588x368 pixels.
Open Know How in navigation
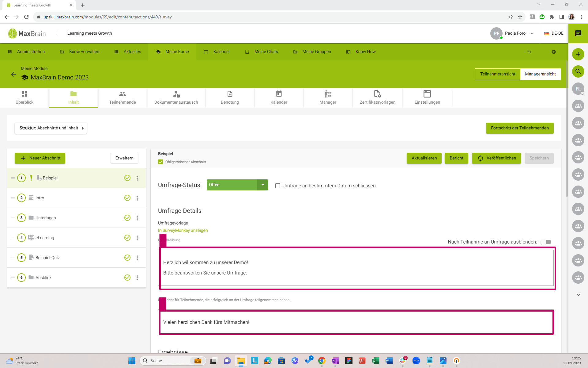(361, 52)
